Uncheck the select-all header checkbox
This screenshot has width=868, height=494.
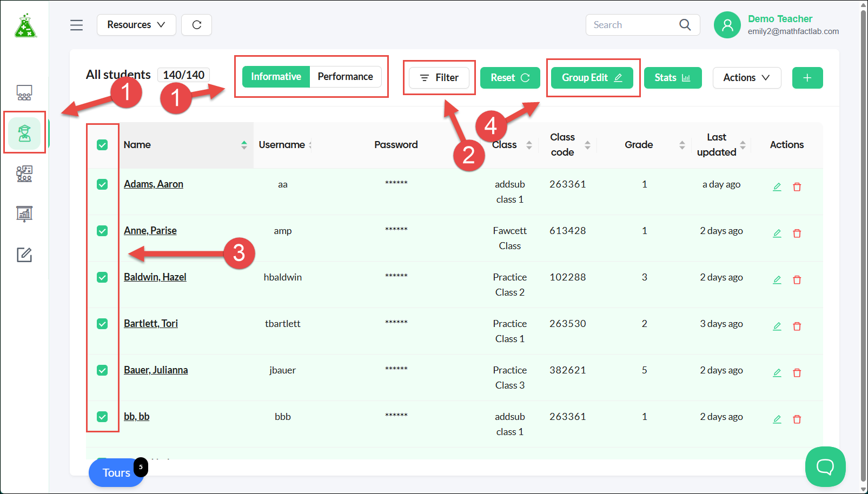pos(102,145)
